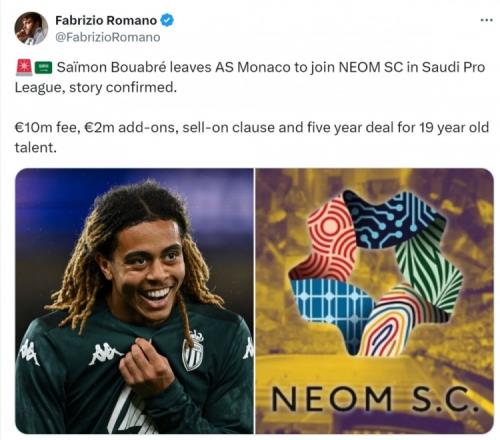Viewport: 500px width, 440px height.
Task: Open Fabrizio Romano's profile avatar
Action: coord(31,29)
